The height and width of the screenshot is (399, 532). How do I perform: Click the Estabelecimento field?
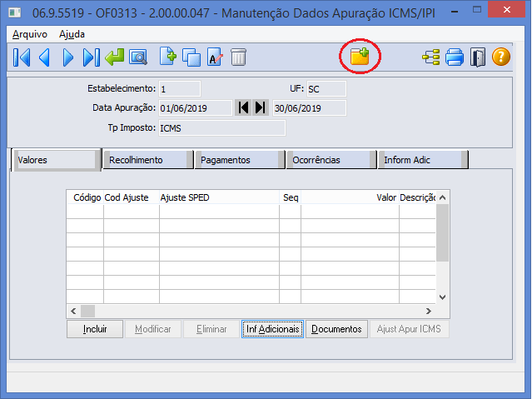point(180,89)
